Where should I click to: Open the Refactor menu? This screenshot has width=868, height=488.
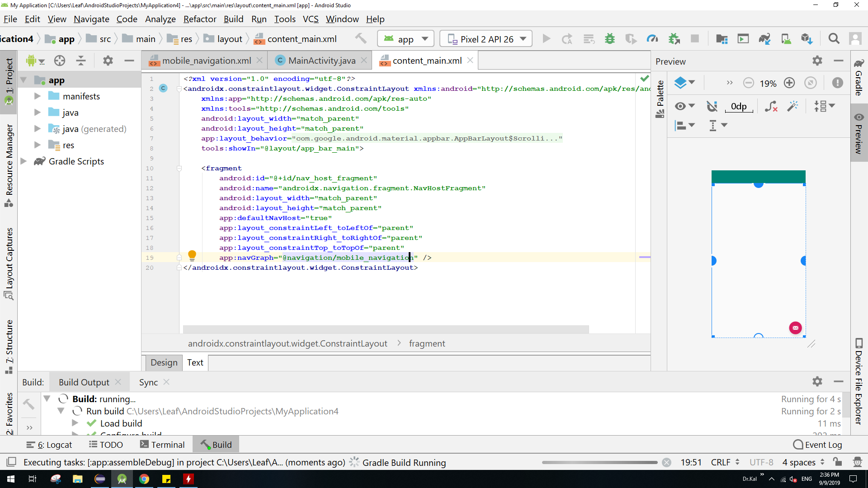tap(200, 19)
